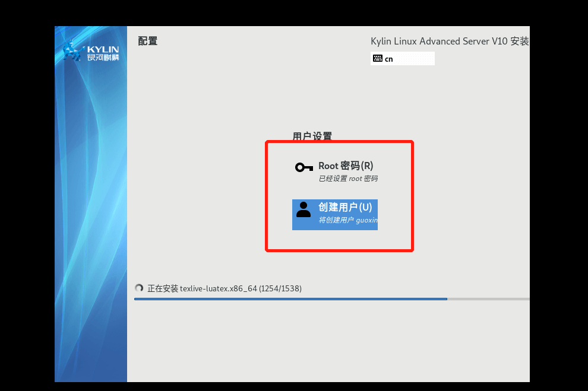Click the 配置 page heading
Image resolution: width=588 pixels, height=391 pixels.
pyautogui.click(x=147, y=41)
